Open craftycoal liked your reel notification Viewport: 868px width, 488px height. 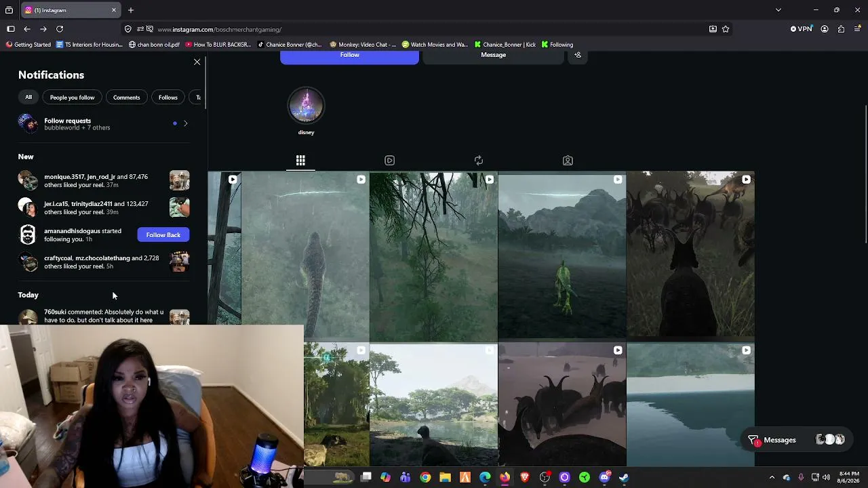coord(104,262)
